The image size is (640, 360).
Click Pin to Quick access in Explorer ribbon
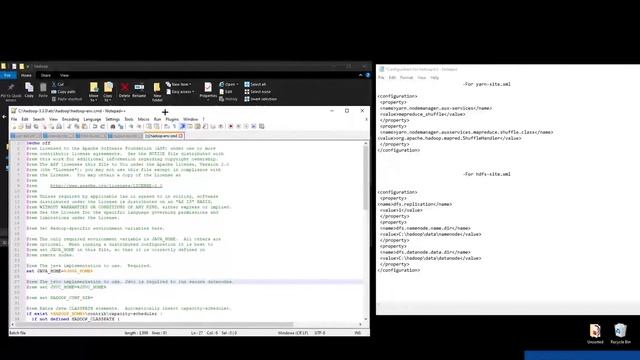(x=11, y=92)
